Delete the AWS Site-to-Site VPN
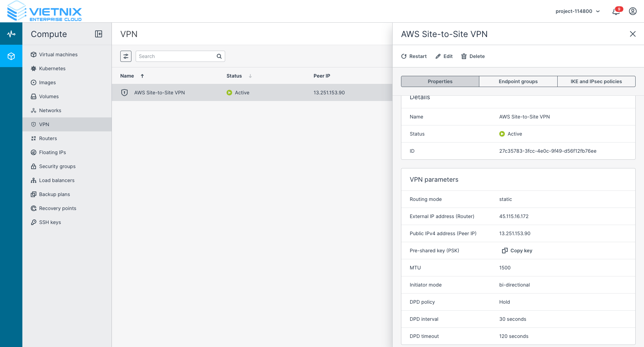The image size is (644, 347). [473, 56]
